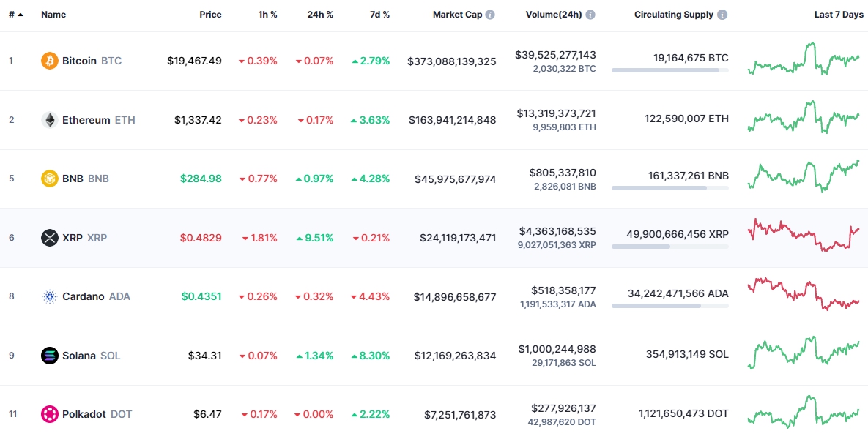Click XRP's red 7-day sparkline chart
Image resolution: width=868 pixels, height=439 pixels.
[804, 235]
